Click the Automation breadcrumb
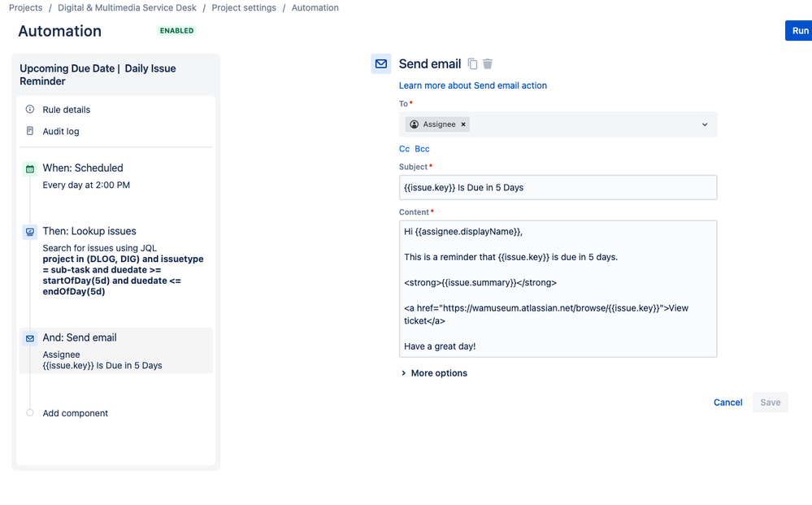The height and width of the screenshot is (505, 812). [x=315, y=8]
